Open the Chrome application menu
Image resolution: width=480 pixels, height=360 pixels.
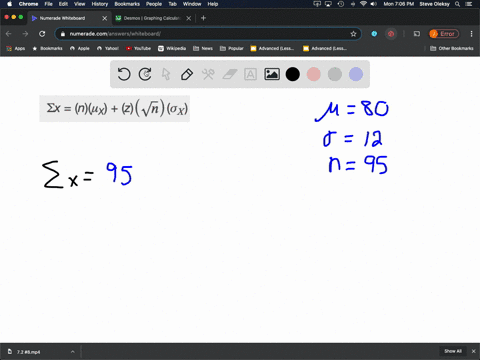28,4
